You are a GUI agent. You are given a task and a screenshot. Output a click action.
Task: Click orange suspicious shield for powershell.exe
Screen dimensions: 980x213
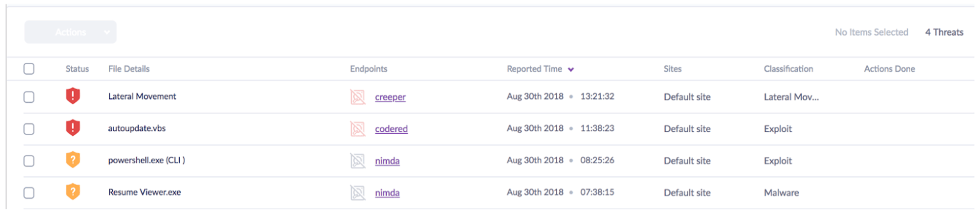pyautogui.click(x=73, y=160)
